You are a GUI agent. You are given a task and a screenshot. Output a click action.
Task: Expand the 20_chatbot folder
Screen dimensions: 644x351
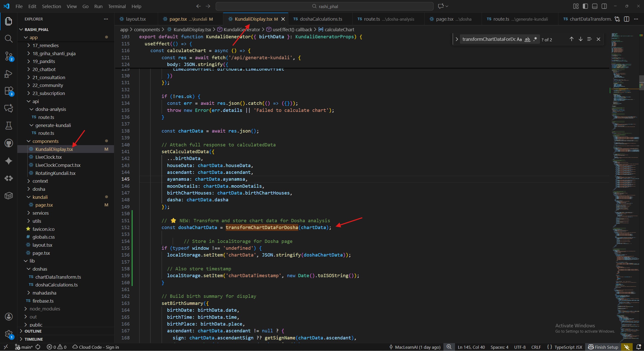[44, 69]
